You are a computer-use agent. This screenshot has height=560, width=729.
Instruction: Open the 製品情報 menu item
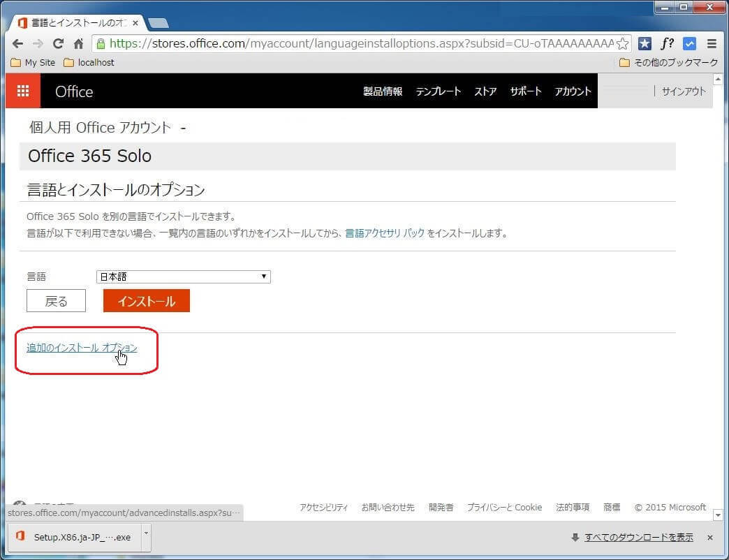[x=383, y=91]
